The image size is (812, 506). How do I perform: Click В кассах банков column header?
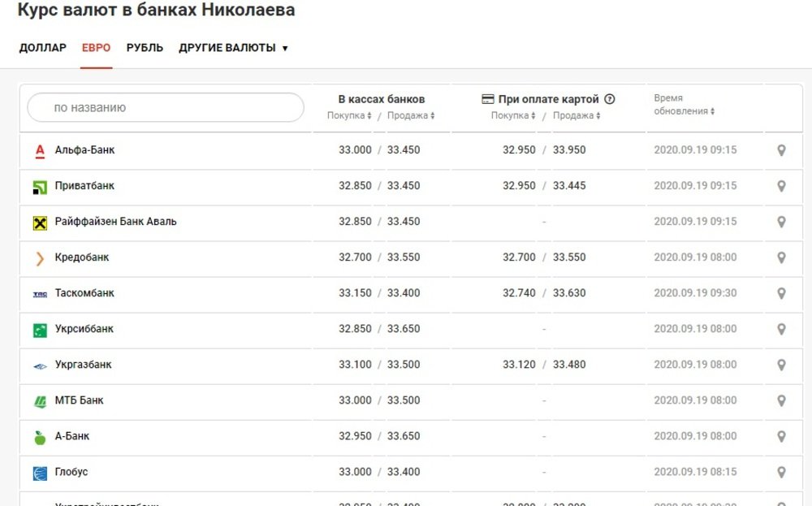tap(382, 99)
